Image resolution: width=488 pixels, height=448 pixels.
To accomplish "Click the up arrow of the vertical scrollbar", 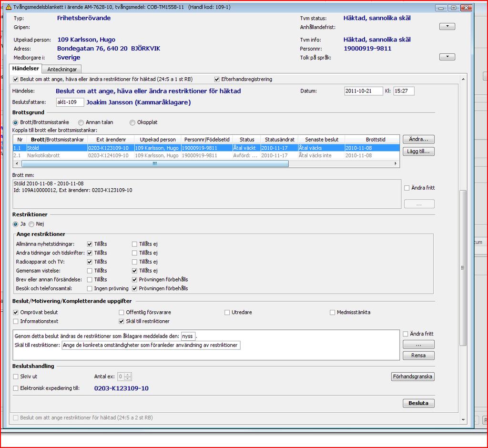I will 463,80.
